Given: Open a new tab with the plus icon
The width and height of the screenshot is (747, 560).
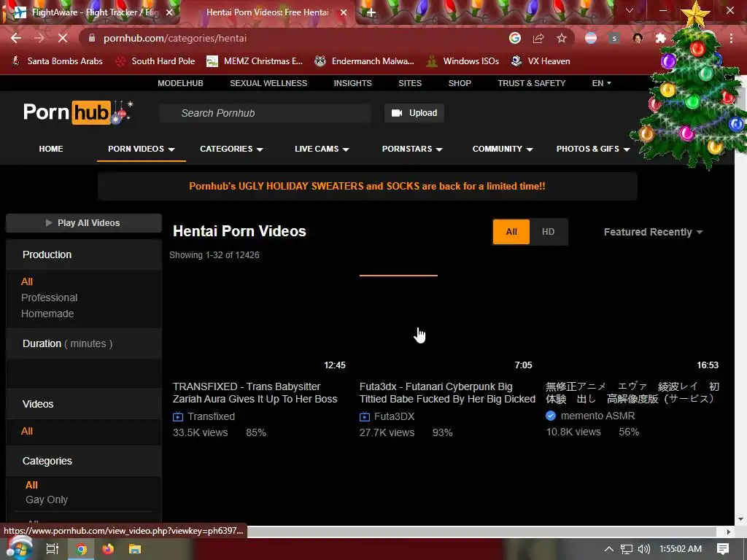Looking at the screenshot, I should [x=371, y=12].
